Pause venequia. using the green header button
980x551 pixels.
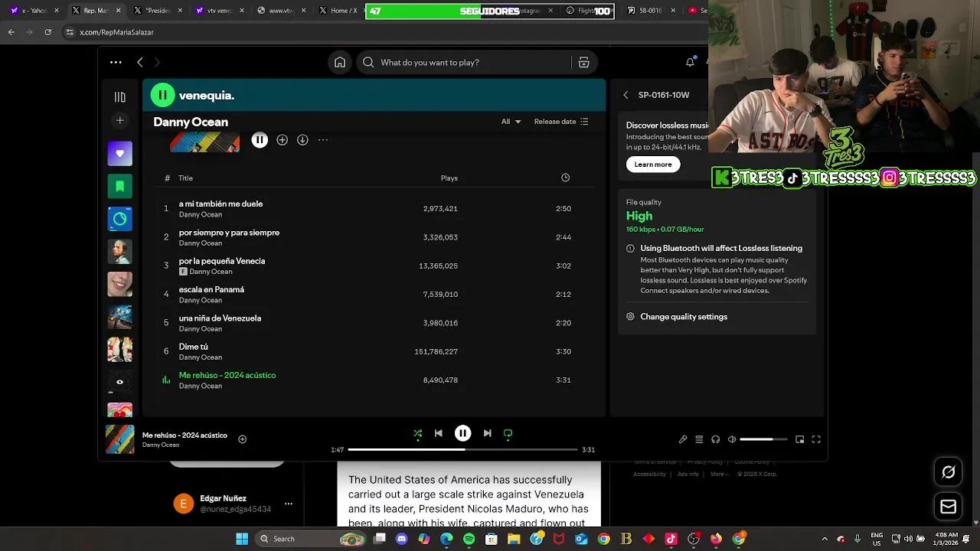point(162,95)
